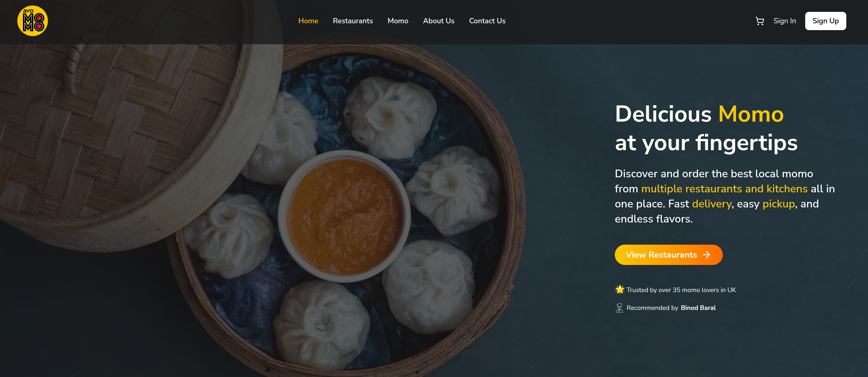Click the name Binod Baral
The width and height of the screenshot is (868, 377).
pos(698,308)
